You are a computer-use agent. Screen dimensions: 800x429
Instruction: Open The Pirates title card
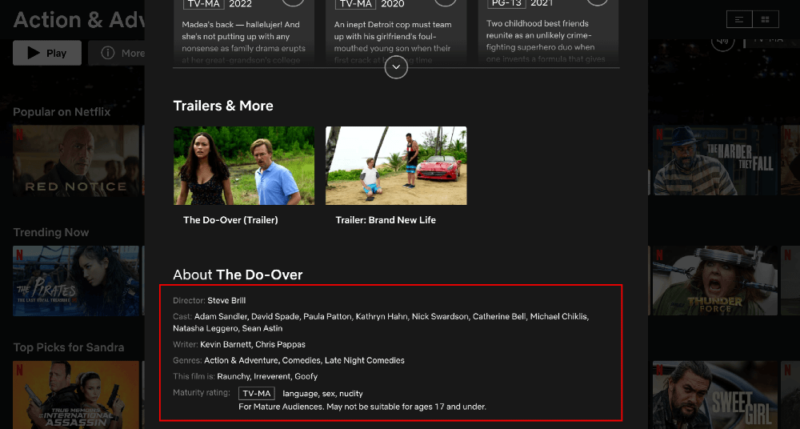point(76,281)
